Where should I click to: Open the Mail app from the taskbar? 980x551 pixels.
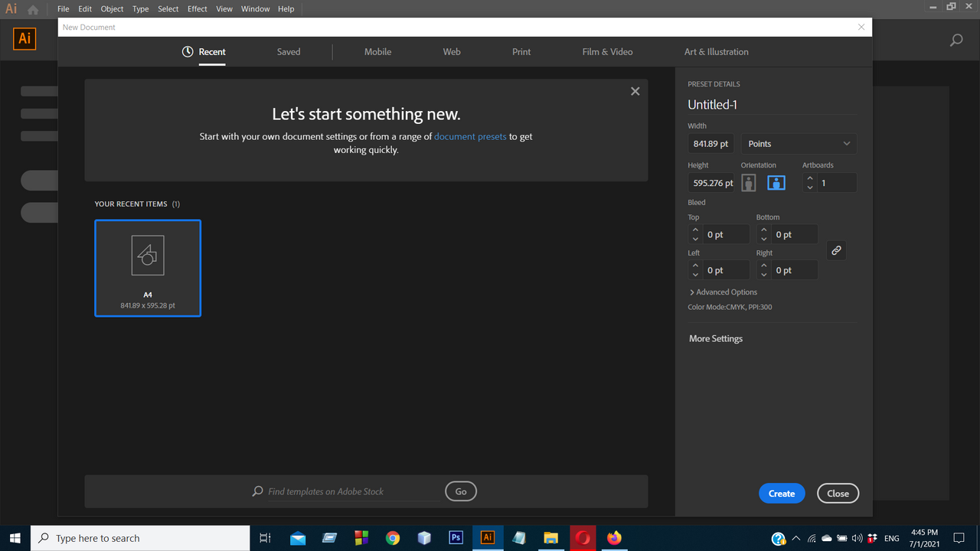pyautogui.click(x=298, y=538)
